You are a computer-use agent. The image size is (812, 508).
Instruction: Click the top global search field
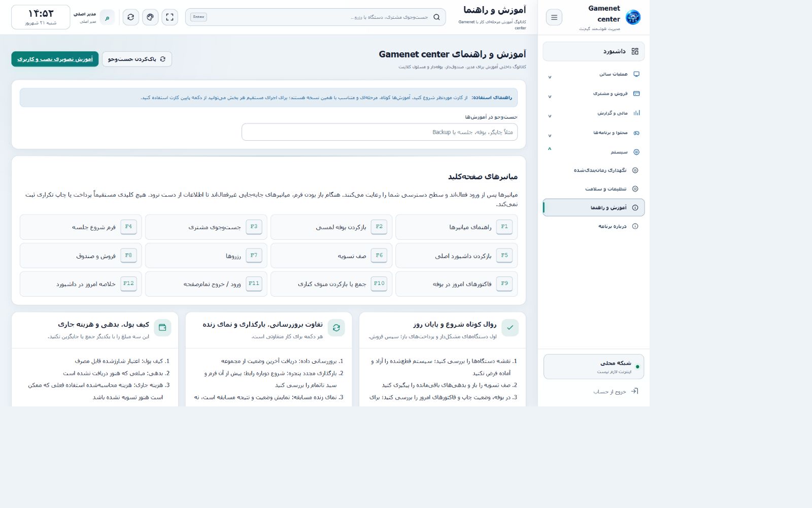pos(316,17)
